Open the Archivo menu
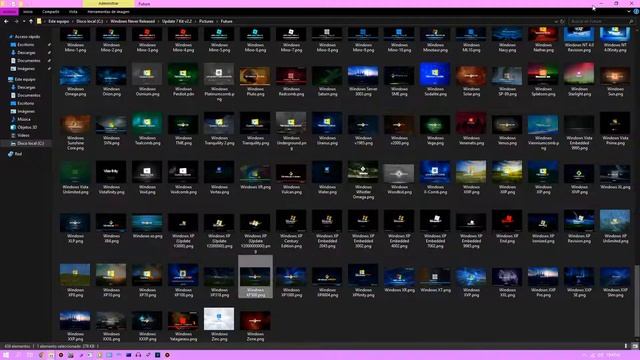 coord(9,12)
